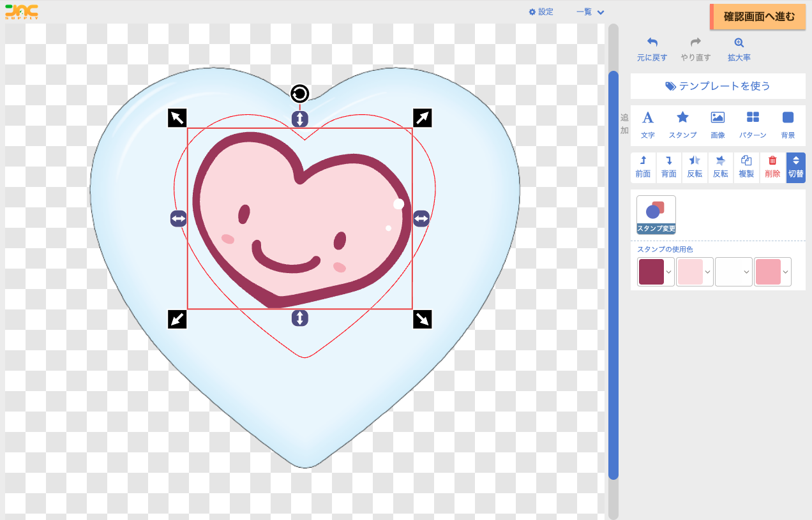Click テンプレートを使う button
The height and width of the screenshot is (520, 812).
pos(718,86)
